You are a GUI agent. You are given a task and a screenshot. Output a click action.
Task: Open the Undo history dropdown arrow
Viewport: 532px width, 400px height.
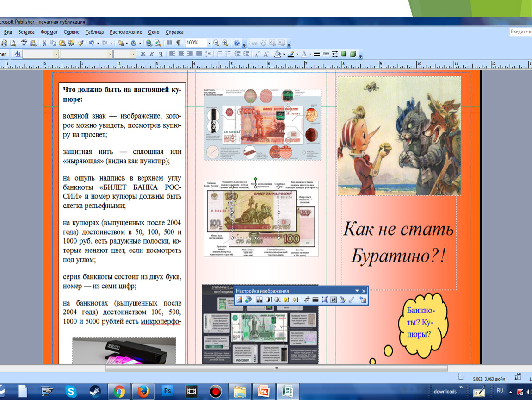click(98, 43)
